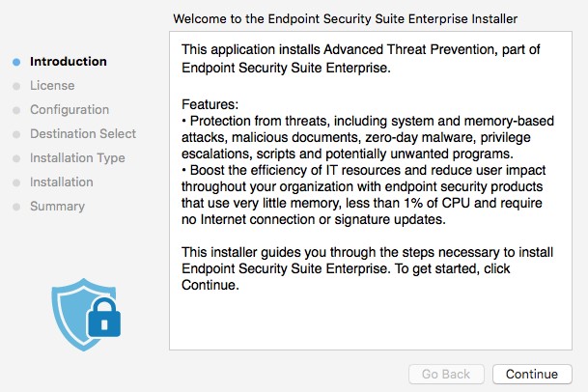This screenshot has height=392, width=588.
Task: Click the grey bullet beside Destination Select
Action: point(16,134)
